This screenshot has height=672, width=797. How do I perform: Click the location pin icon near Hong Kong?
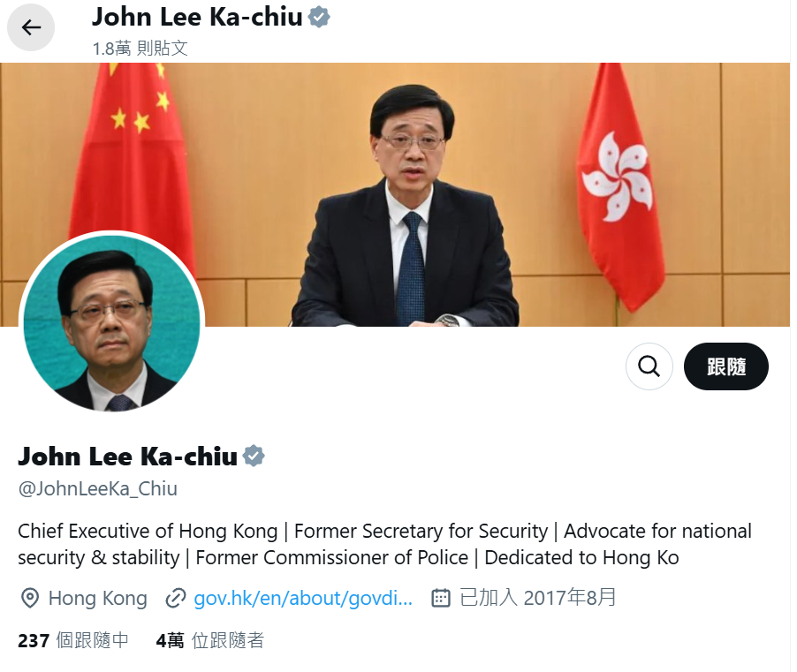(30, 598)
